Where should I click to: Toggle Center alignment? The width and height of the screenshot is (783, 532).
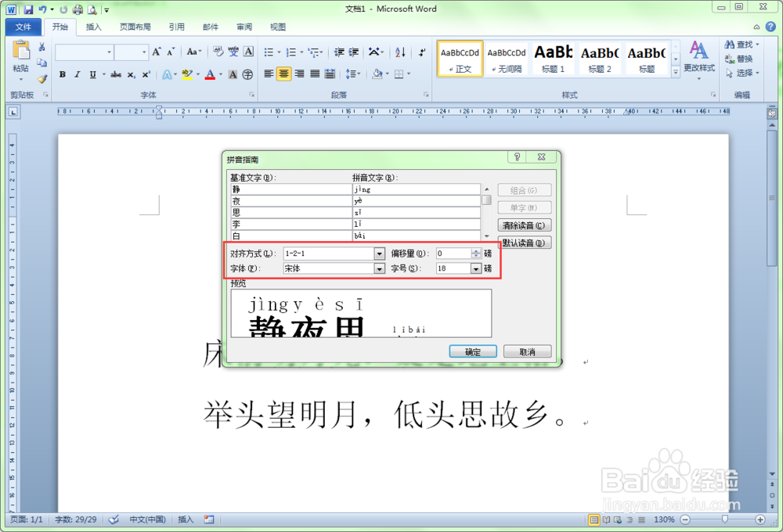pyautogui.click(x=283, y=74)
